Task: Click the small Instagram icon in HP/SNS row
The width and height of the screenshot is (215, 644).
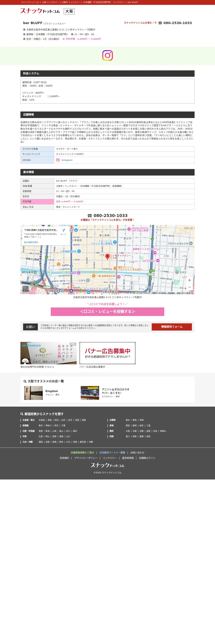Action: [58, 160]
